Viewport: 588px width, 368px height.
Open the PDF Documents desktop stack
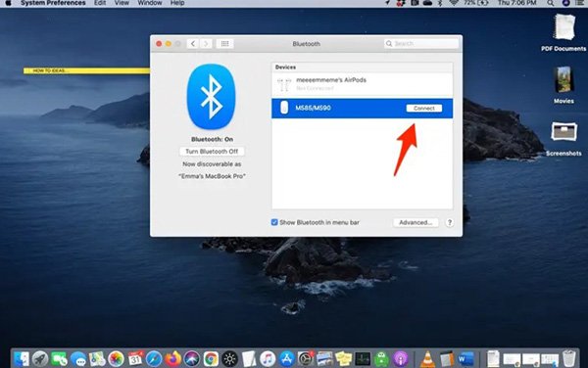pos(563,32)
